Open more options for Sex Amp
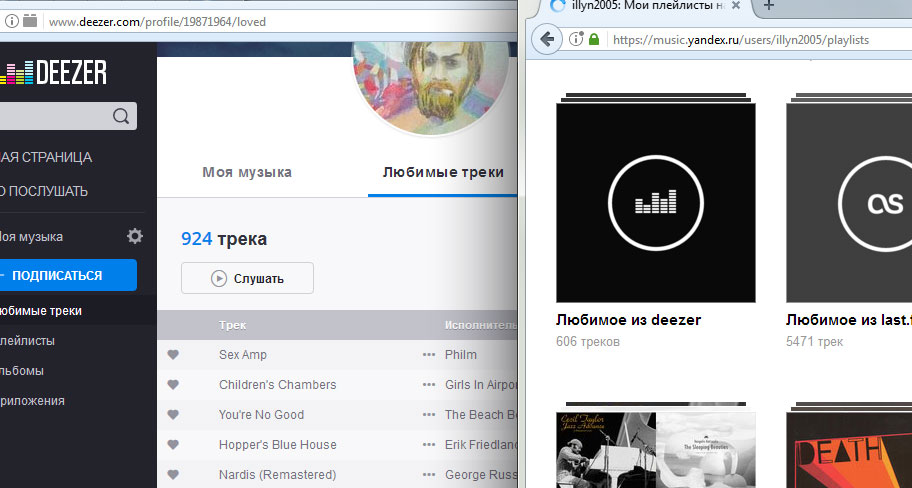Viewport: 912px width, 488px height. pos(429,355)
